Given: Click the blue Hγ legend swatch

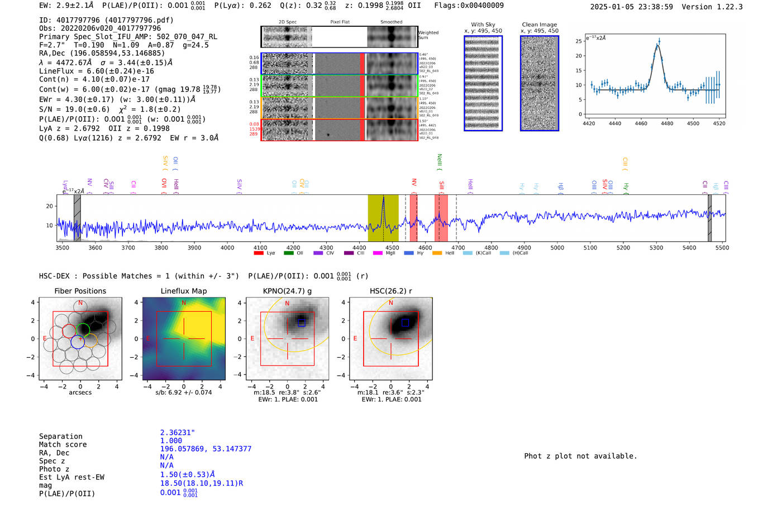Looking at the screenshot, I should (409, 253).
